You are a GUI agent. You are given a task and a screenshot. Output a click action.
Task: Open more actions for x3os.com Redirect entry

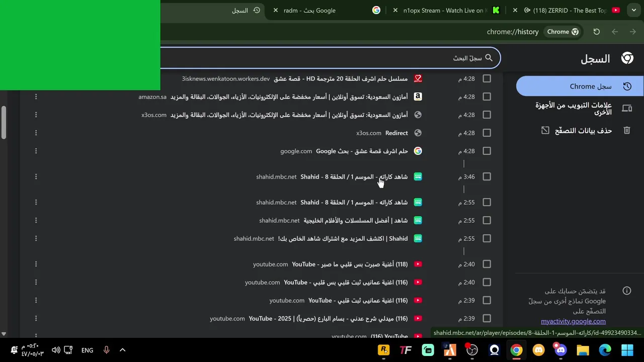tap(36, 133)
